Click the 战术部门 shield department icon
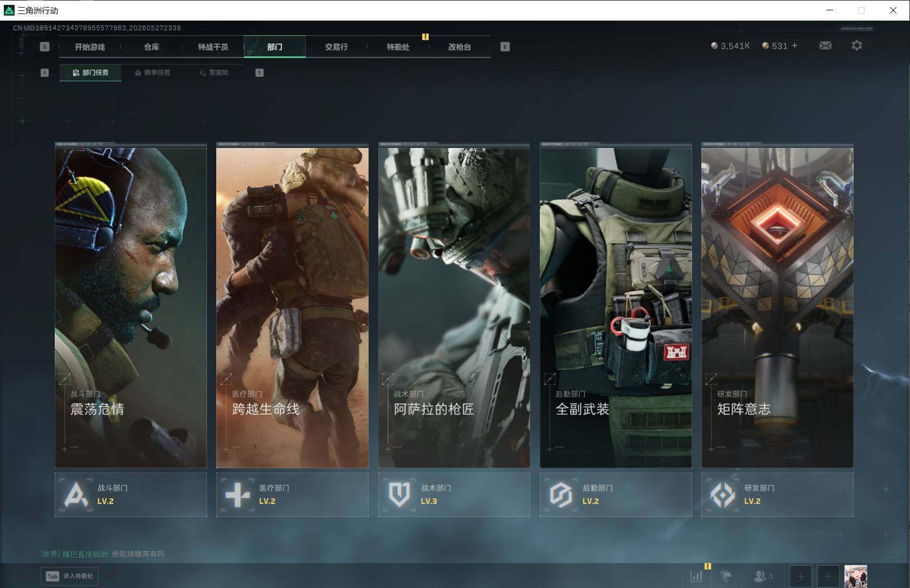910x588 pixels. 399,494
